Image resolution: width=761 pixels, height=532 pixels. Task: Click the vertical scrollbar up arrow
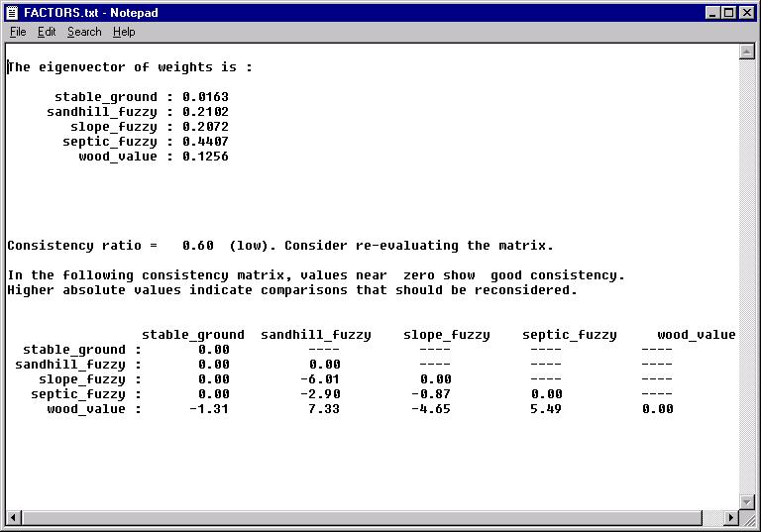[747, 52]
